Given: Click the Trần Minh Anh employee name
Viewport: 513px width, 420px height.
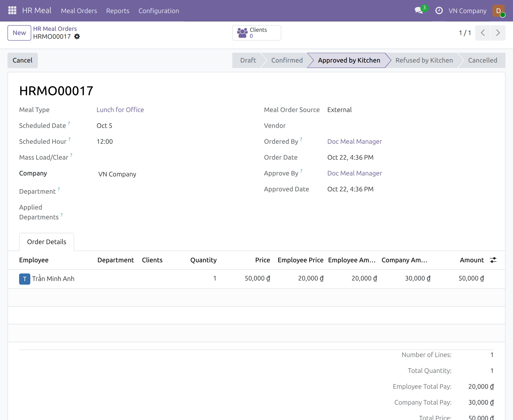Looking at the screenshot, I should pos(53,279).
